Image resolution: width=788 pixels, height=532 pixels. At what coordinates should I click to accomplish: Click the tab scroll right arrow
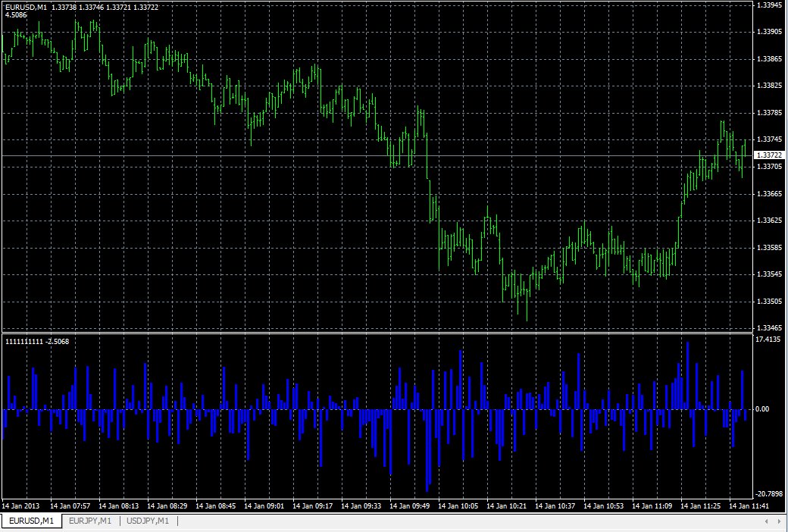click(x=780, y=521)
